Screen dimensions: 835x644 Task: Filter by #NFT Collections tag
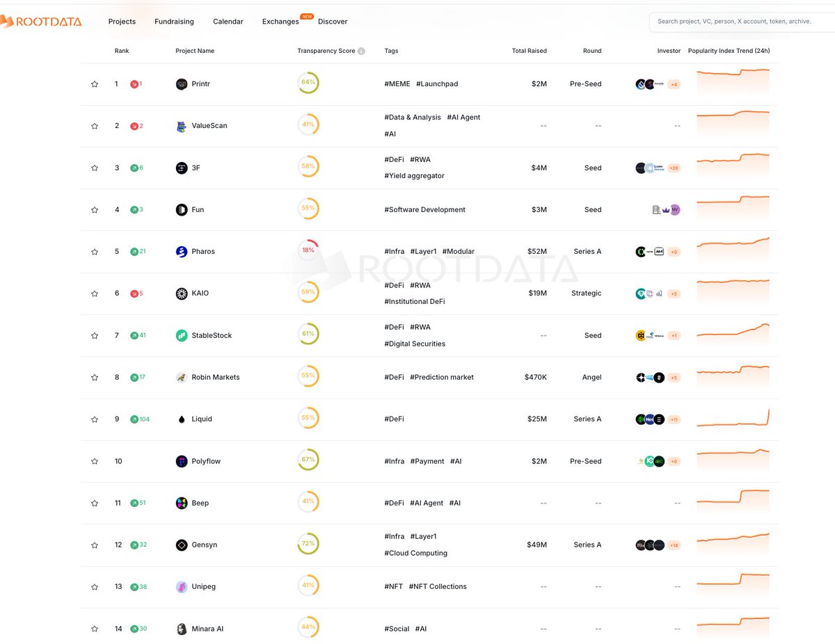pos(438,587)
